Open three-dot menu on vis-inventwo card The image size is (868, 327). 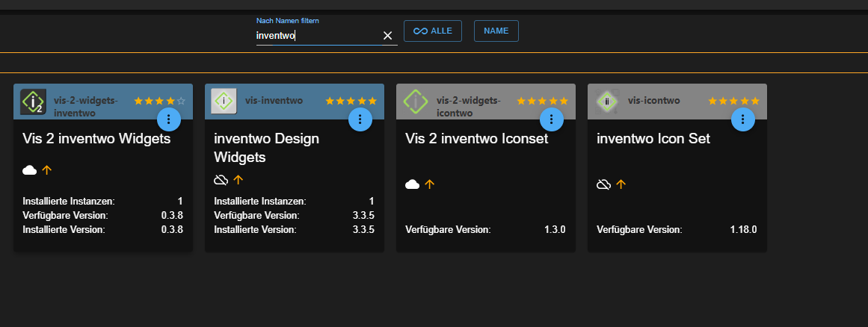tap(360, 119)
